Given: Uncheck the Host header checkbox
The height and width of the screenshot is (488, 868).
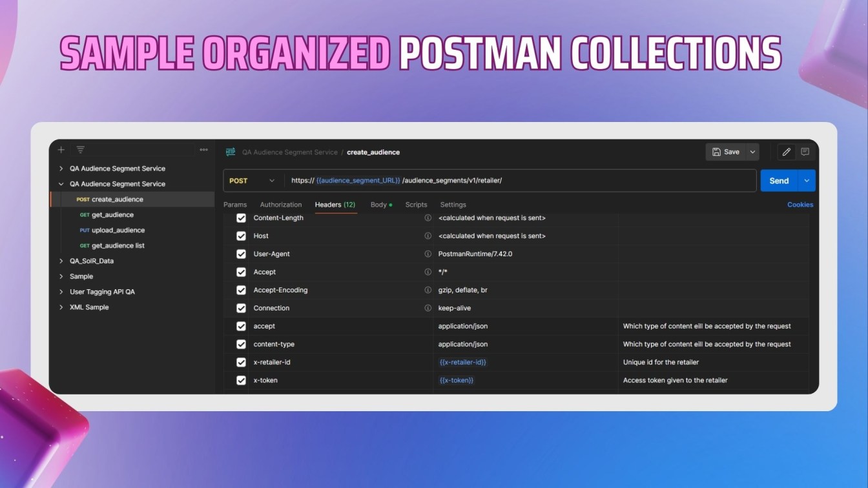Looking at the screenshot, I should (241, 236).
